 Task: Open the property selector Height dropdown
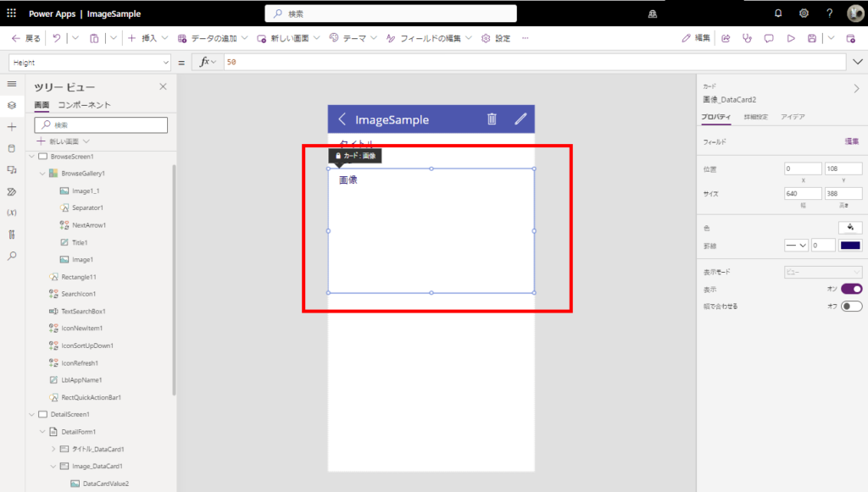point(90,63)
